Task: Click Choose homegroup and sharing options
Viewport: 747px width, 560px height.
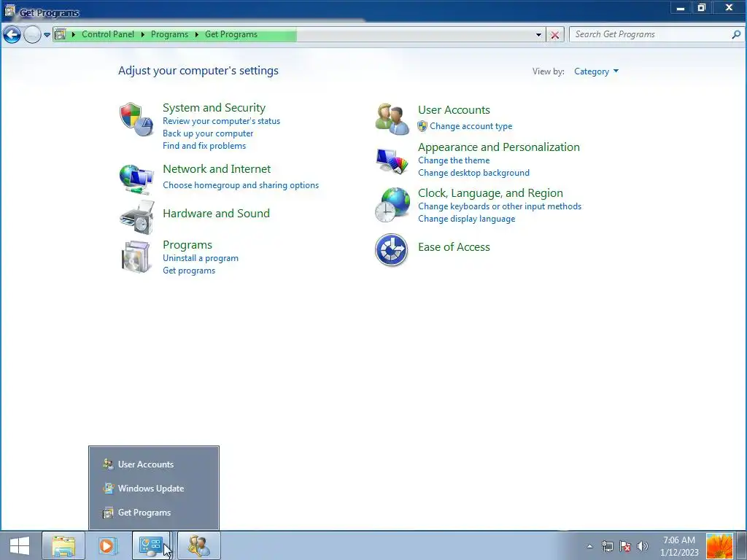Action: coord(241,185)
